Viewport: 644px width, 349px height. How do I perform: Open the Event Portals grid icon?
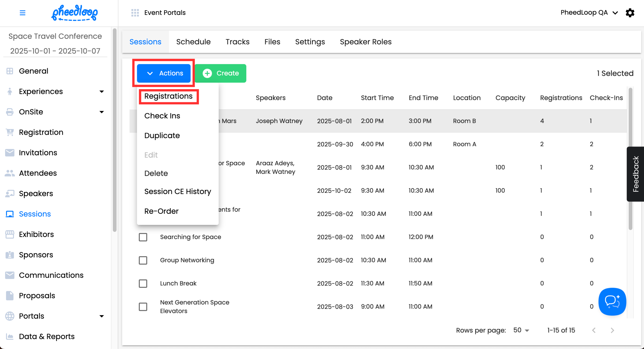point(135,13)
